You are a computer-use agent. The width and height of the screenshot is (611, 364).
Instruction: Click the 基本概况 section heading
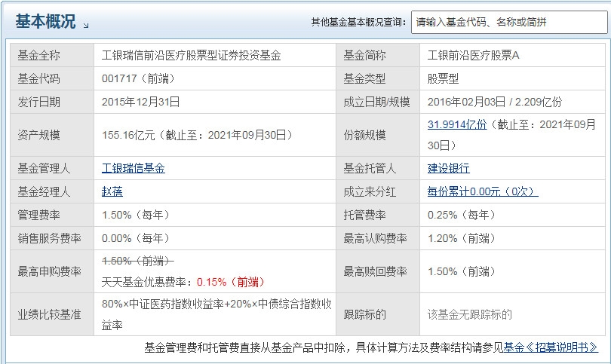[x=45, y=22]
